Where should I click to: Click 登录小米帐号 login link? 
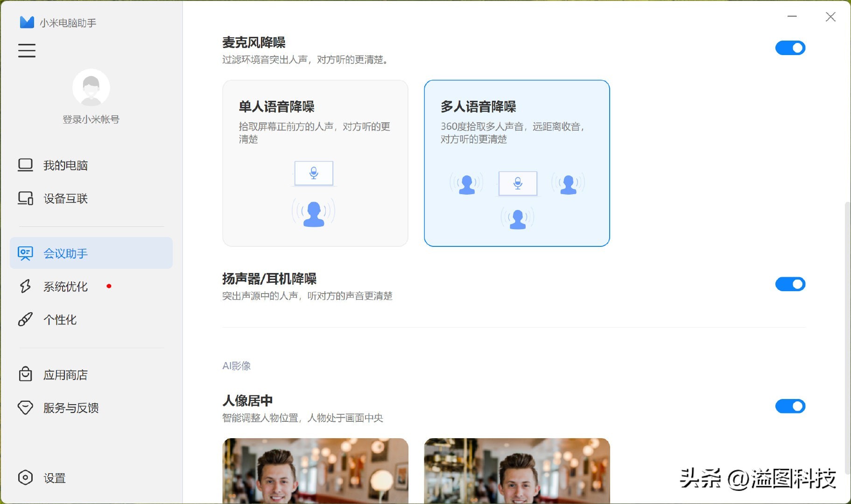91,119
